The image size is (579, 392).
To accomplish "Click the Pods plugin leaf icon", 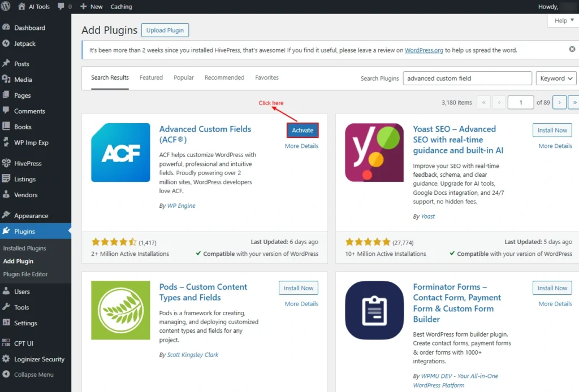I will tap(120, 310).
